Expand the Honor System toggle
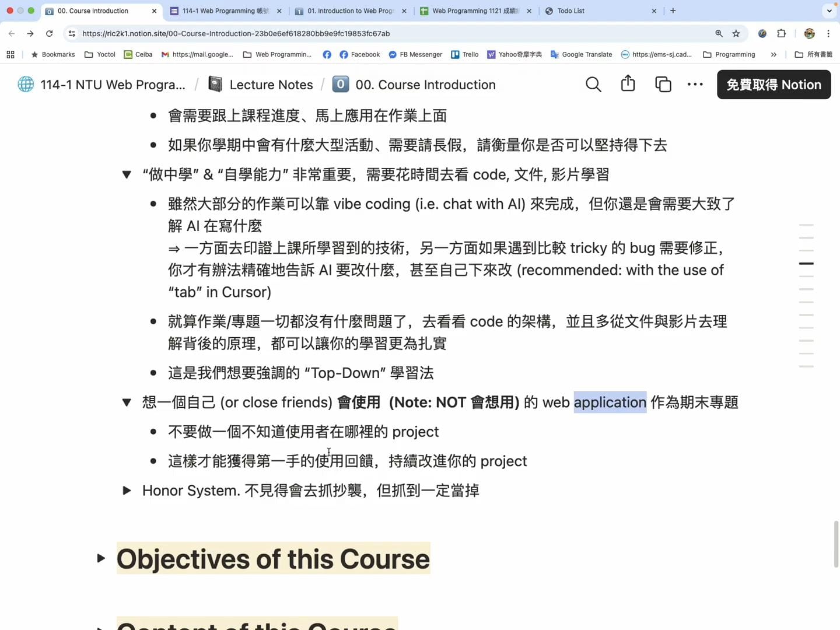 (x=127, y=491)
